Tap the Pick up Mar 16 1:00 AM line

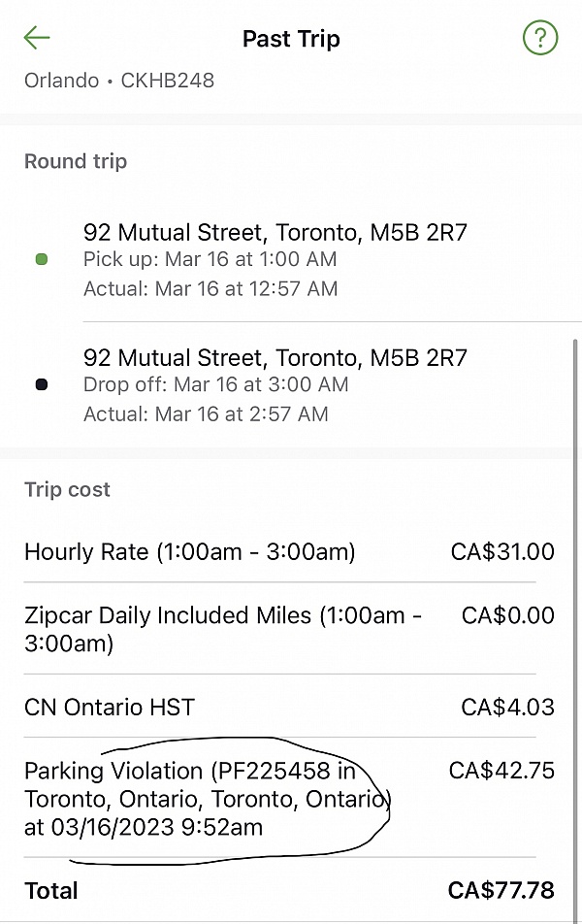(210, 259)
